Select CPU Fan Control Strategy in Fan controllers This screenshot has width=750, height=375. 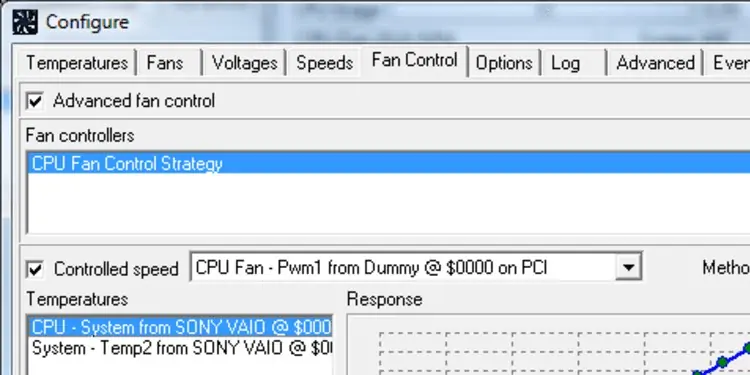[388, 164]
